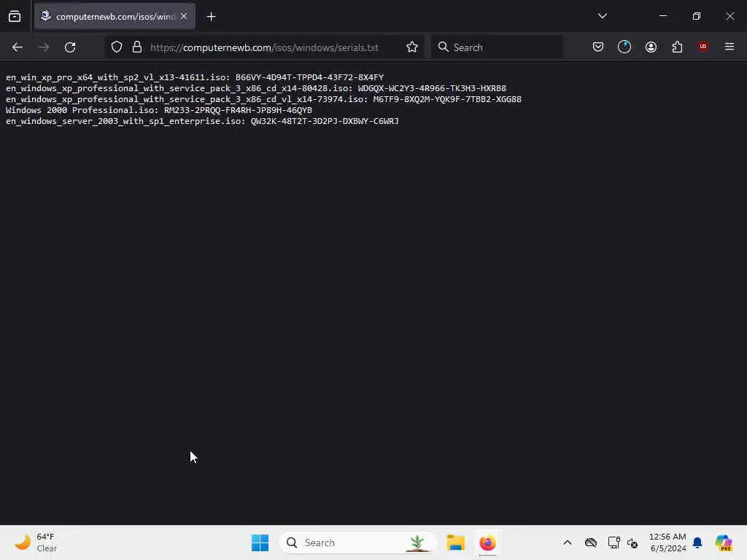Open the circular timer extension icon

[624, 47]
